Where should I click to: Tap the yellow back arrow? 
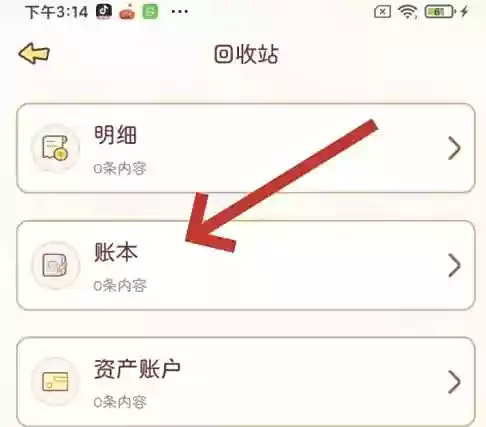point(34,53)
